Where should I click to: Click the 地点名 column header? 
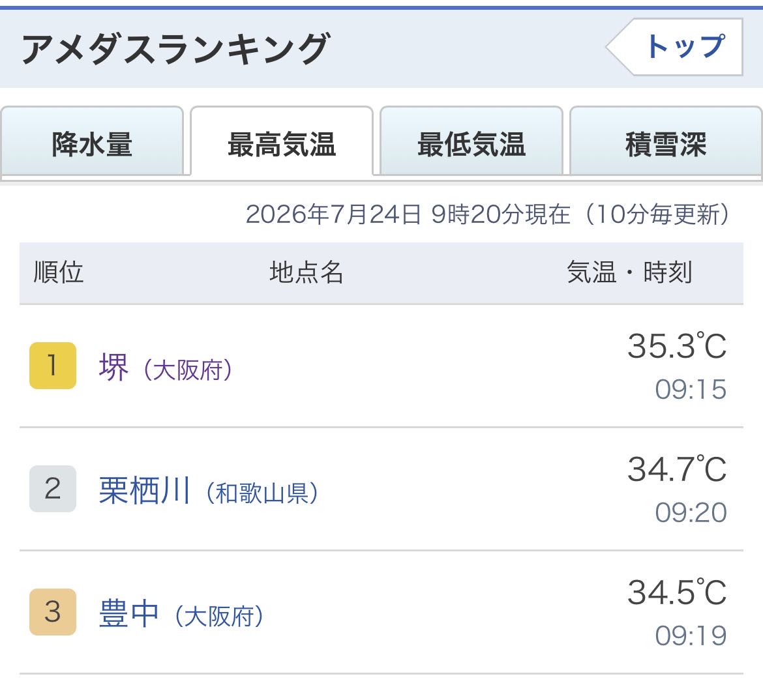(307, 272)
